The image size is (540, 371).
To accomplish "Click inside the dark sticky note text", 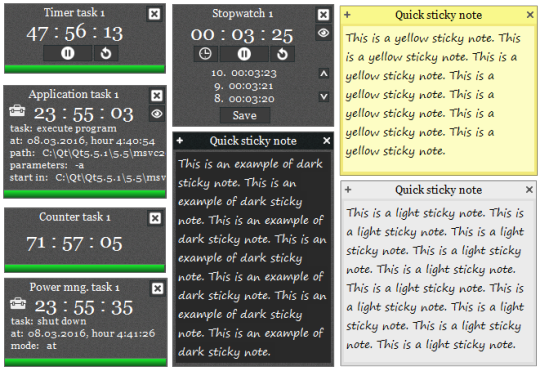I will [x=253, y=258].
